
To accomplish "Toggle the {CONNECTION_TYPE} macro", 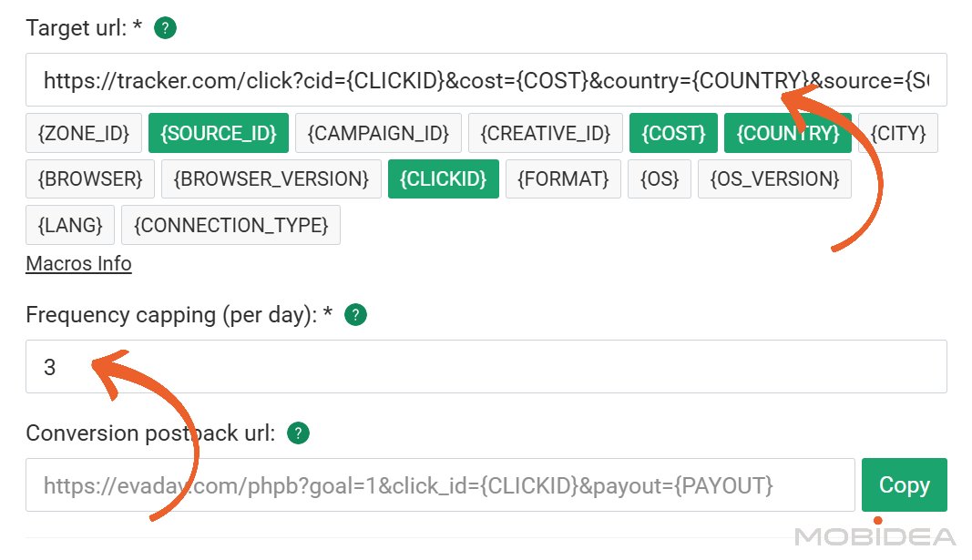I will tap(230, 225).
